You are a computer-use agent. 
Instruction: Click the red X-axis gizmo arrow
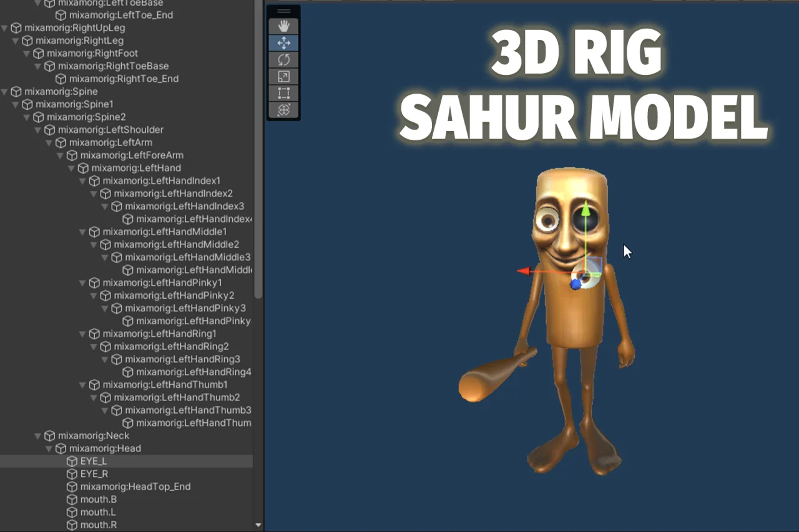(x=524, y=271)
